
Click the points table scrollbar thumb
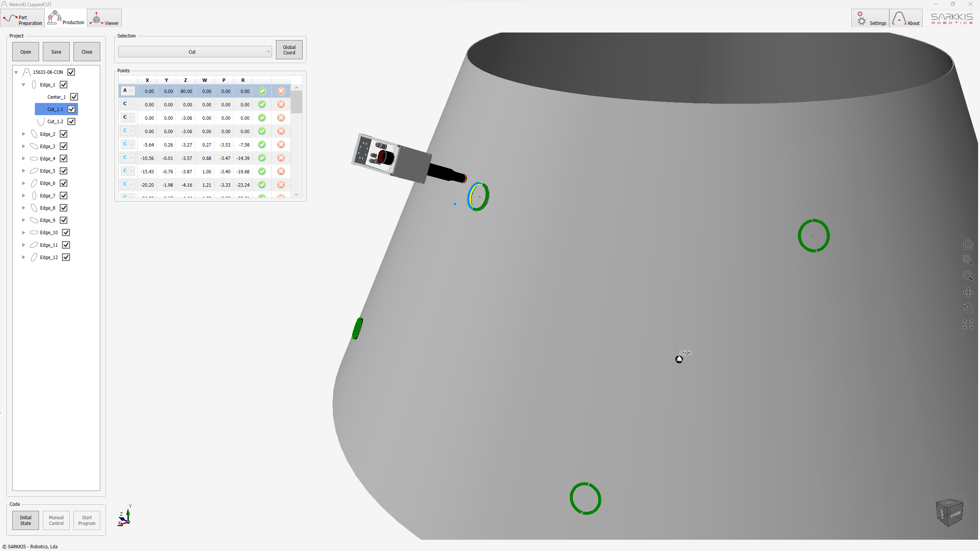(297, 102)
